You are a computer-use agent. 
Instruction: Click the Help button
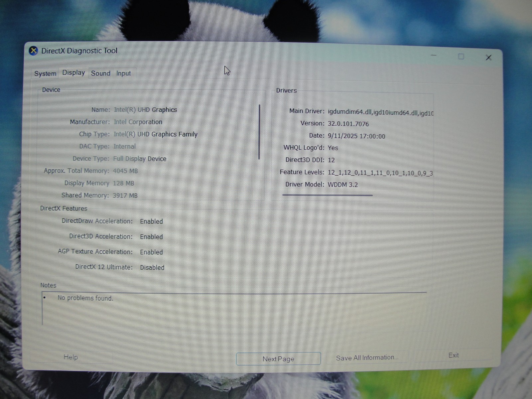coord(70,357)
